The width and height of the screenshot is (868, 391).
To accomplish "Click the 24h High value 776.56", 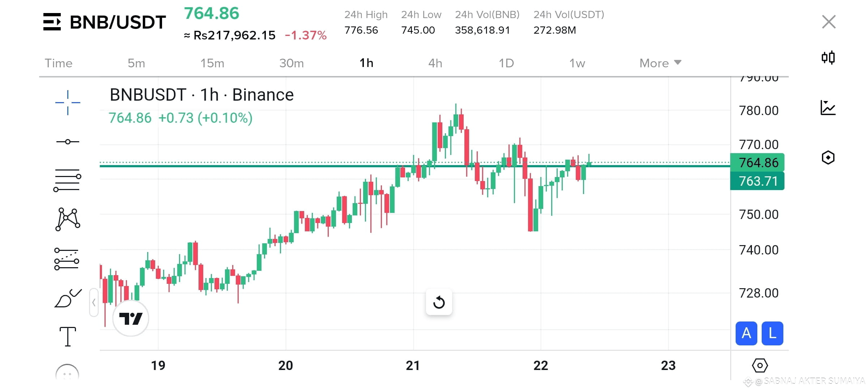I will (361, 30).
